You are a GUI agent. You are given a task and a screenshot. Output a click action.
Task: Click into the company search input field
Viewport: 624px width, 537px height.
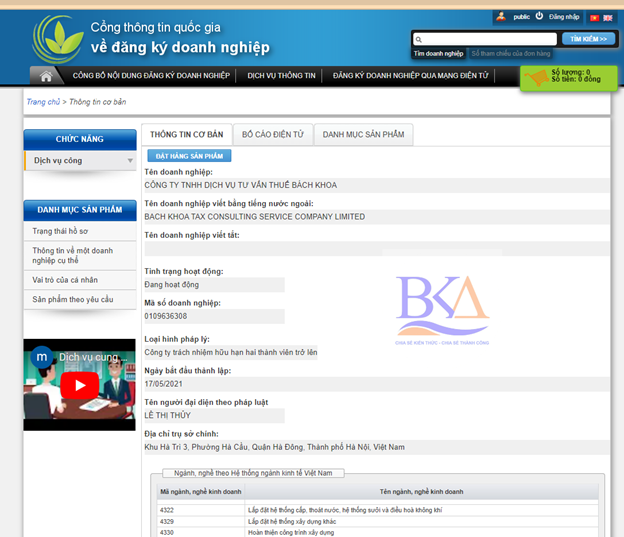(x=484, y=39)
